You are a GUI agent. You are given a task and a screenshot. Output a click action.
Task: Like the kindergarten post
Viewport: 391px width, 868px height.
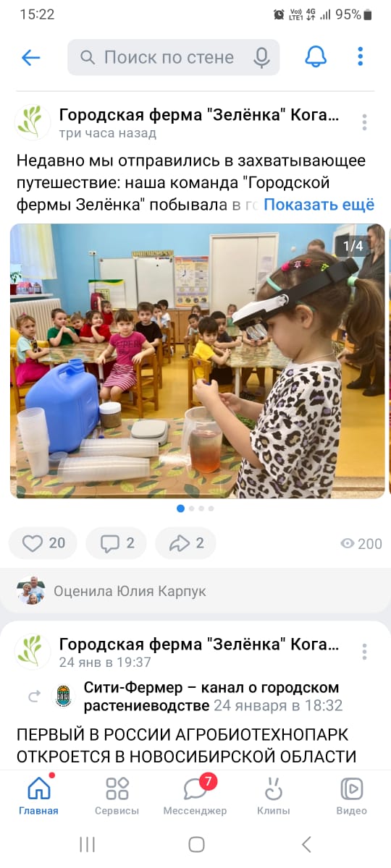point(43,543)
